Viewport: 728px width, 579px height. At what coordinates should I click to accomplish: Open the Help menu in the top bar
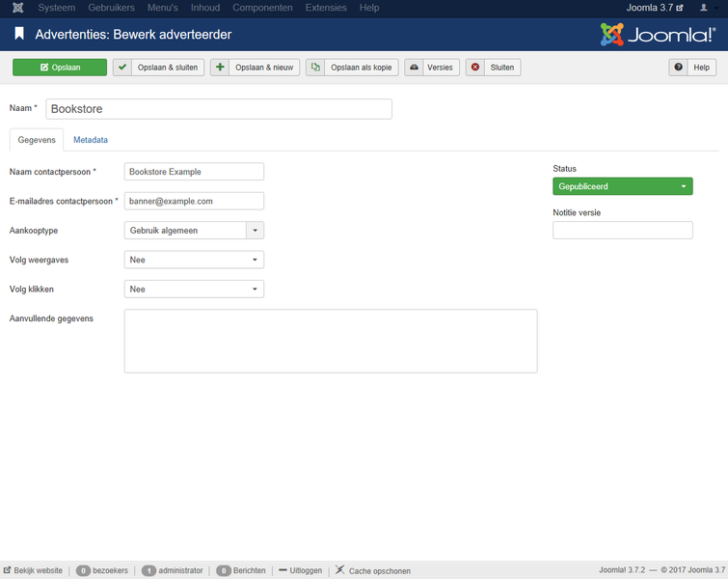[x=369, y=8]
